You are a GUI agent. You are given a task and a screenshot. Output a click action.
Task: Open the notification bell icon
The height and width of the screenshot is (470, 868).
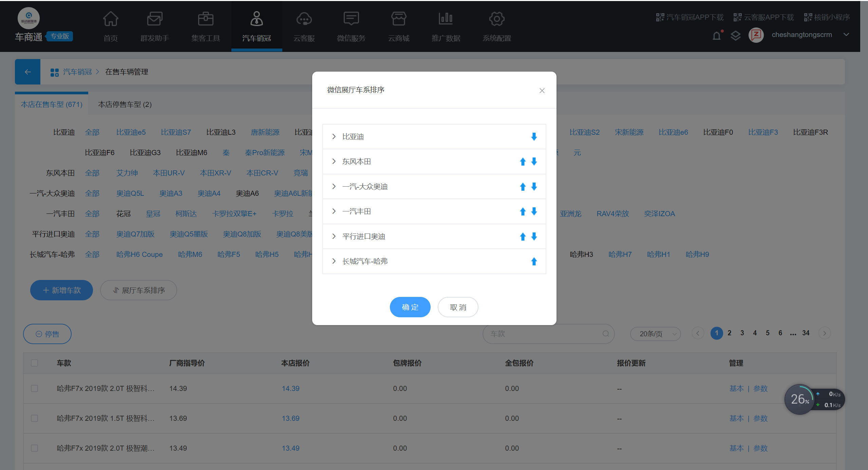click(716, 35)
